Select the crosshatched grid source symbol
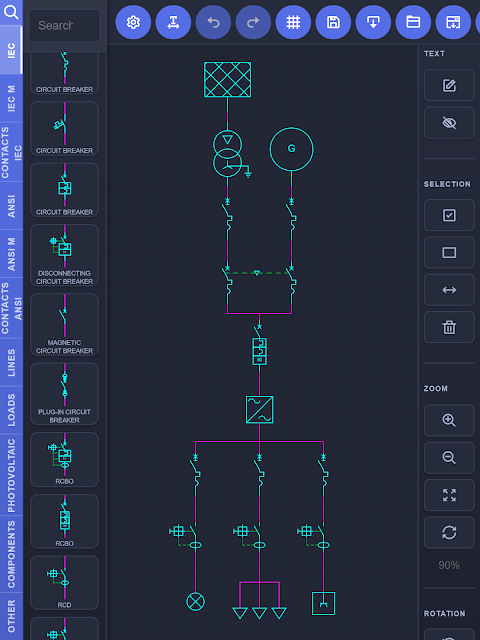Viewport: 480px width, 640px height. coord(227,80)
